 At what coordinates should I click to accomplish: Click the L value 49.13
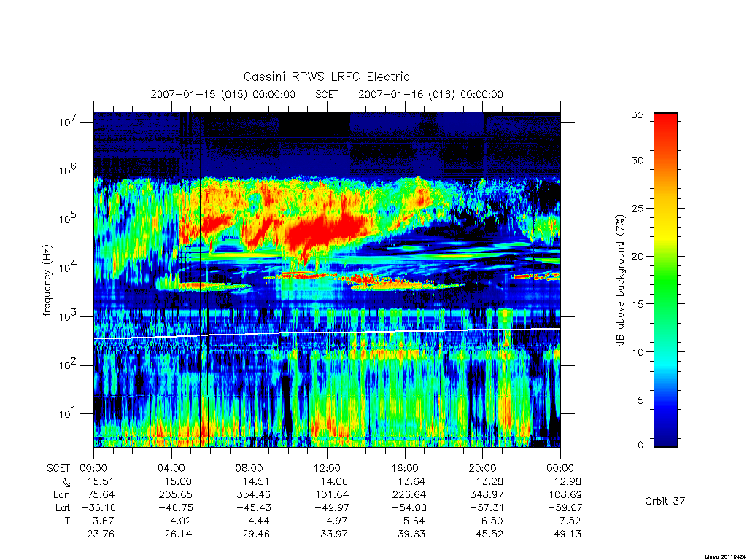(567, 534)
